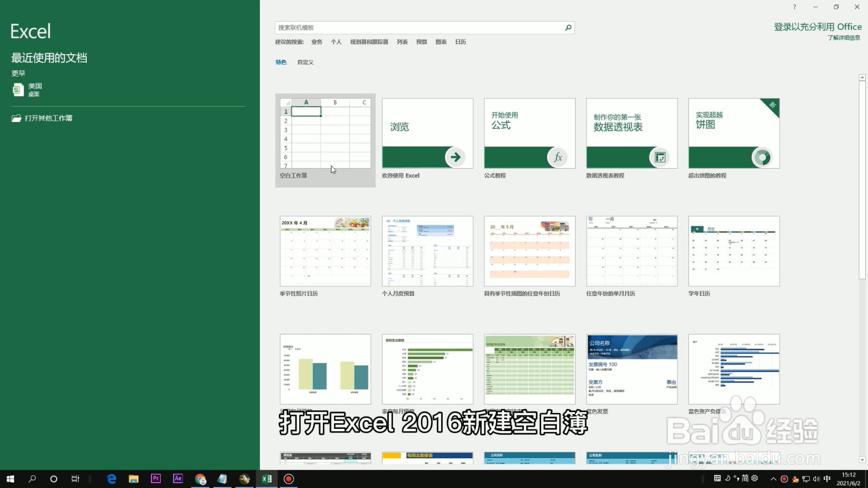
Task: Select the 特色 tab
Action: (281, 62)
